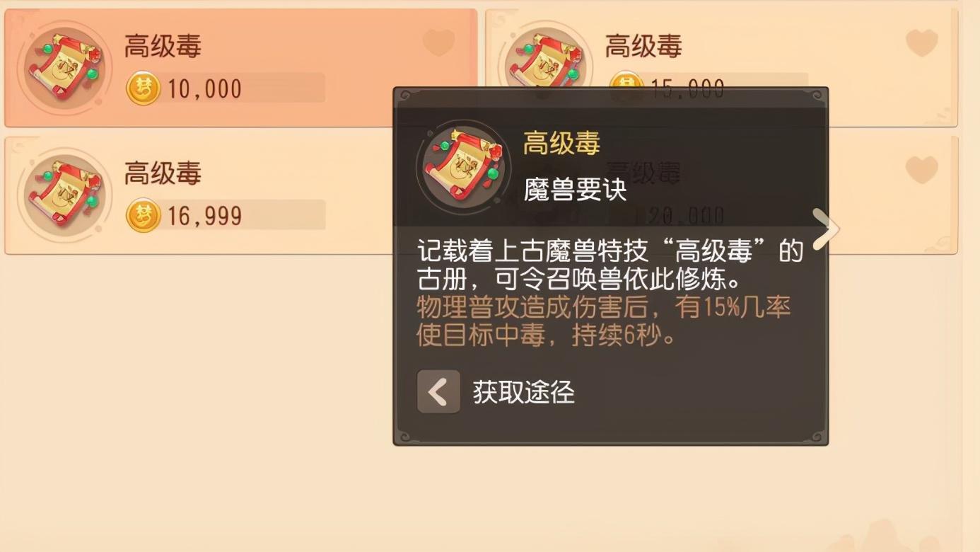The width and height of the screenshot is (980, 552).
Task: Toggle the heart on the 15,000 listing
Action: click(921, 43)
